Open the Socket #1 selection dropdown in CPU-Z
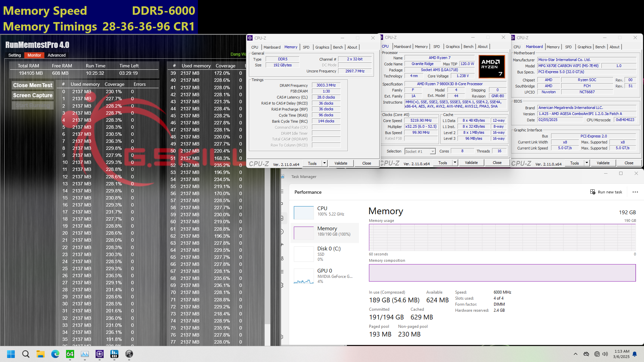Screen dimensions: 644x362 pos(432,151)
